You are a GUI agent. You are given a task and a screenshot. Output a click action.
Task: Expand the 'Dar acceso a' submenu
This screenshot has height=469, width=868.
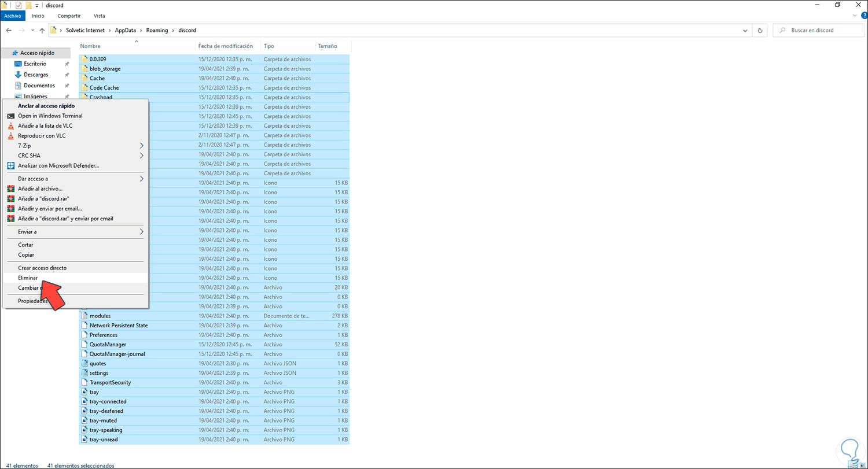click(76, 179)
